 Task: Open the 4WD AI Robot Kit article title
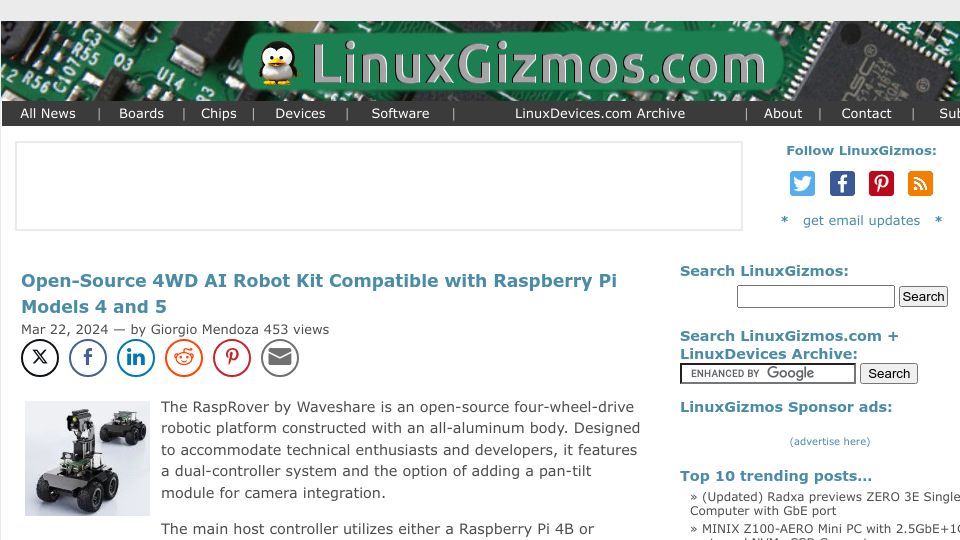(x=318, y=293)
